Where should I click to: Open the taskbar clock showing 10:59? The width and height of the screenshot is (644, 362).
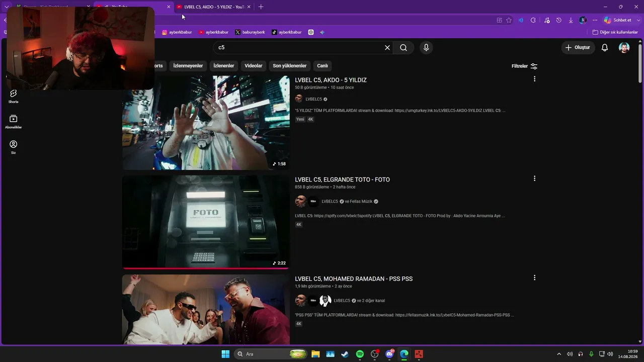coord(628,354)
